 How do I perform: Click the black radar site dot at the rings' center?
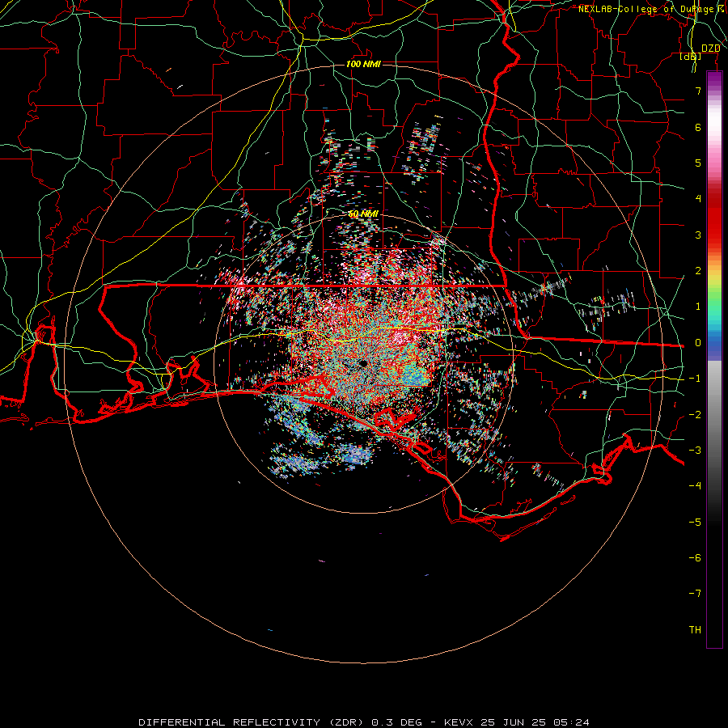(363, 363)
